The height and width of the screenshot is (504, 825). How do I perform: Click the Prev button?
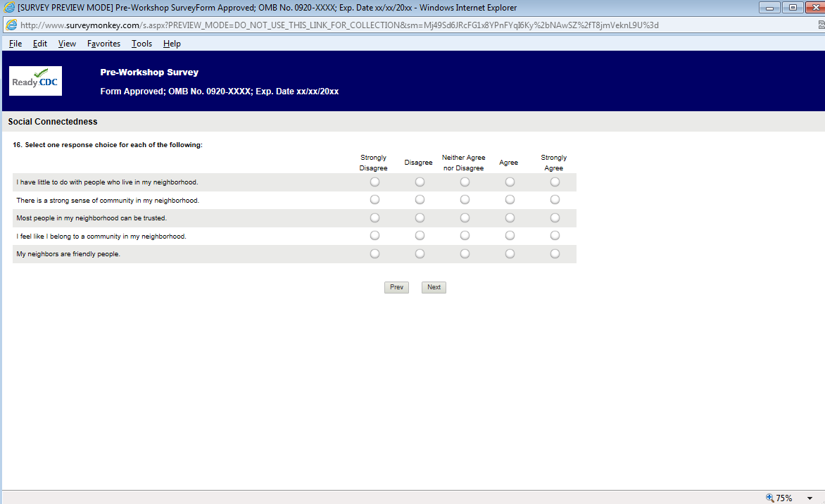point(397,287)
